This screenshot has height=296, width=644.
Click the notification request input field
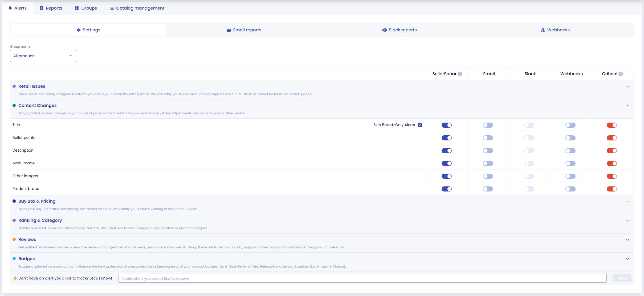[x=362, y=278]
